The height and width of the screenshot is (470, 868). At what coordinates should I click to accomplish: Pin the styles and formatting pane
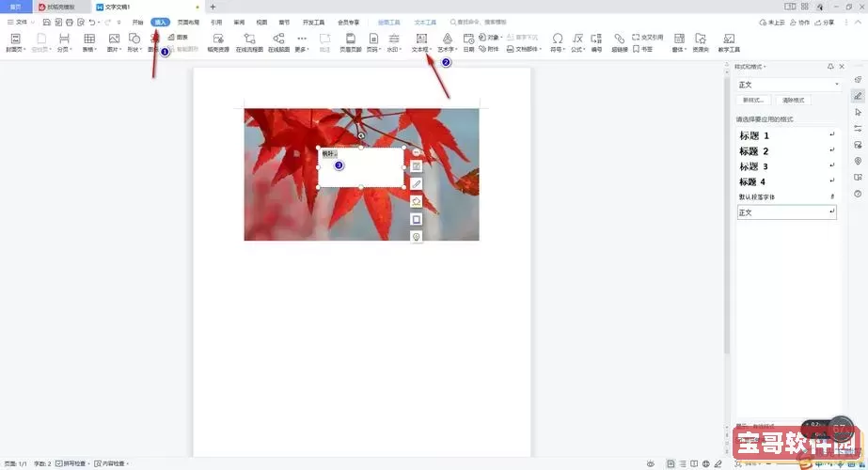(x=830, y=67)
